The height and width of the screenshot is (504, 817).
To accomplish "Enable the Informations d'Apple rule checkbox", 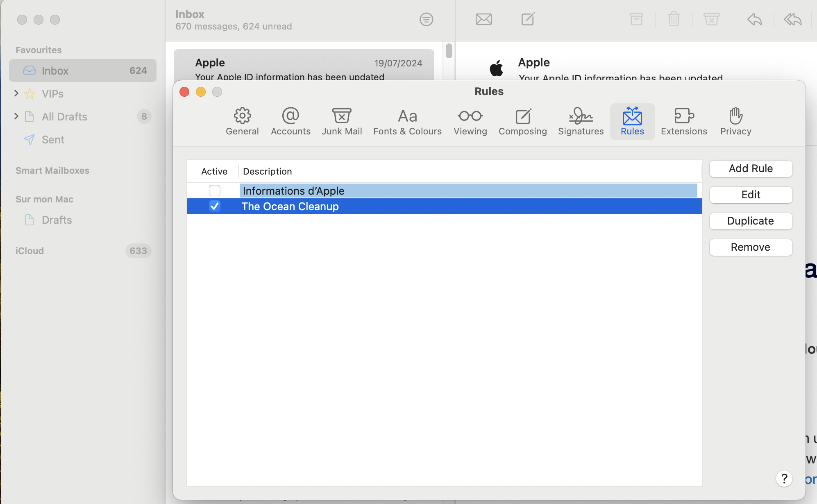I will (214, 191).
